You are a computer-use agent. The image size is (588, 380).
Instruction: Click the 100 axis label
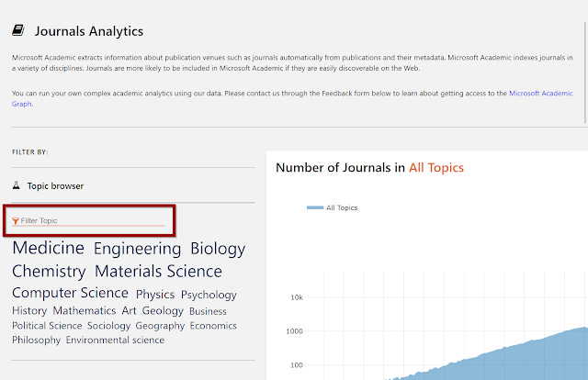click(296, 365)
